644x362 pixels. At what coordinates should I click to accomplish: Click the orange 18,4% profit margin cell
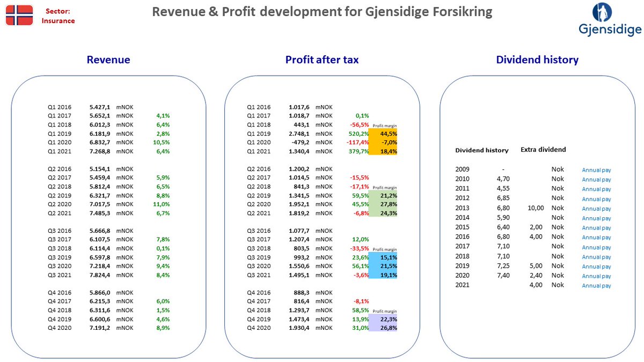click(383, 151)
